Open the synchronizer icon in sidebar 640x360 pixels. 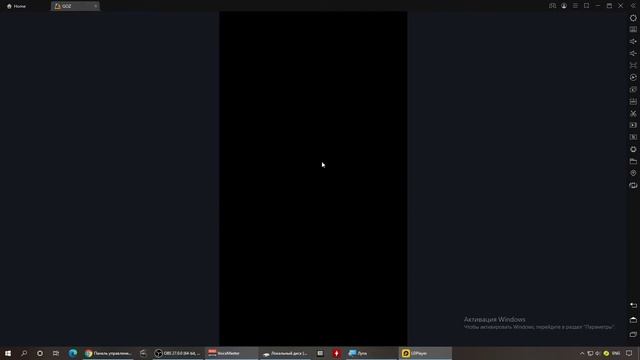pos(633,89)
